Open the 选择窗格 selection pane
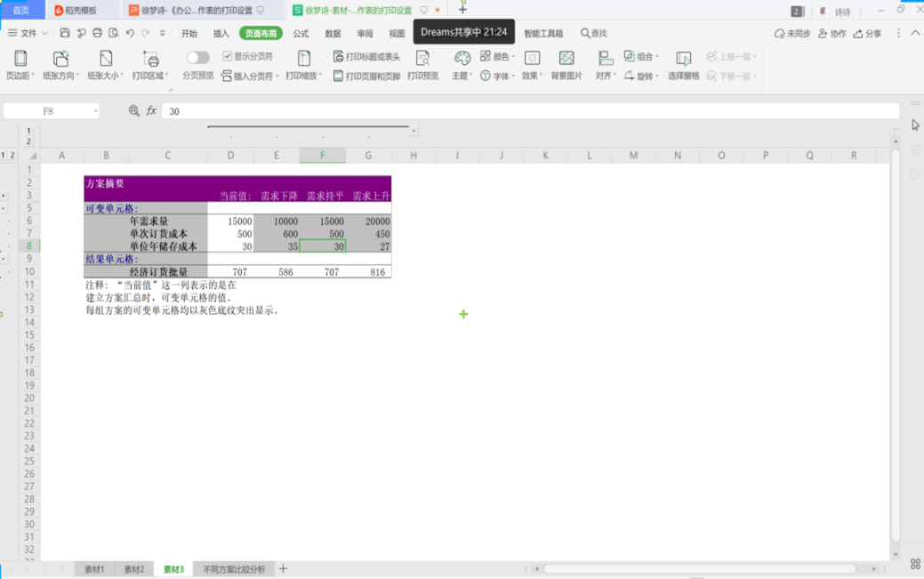924x579 pixels. [x=683, y=60]
